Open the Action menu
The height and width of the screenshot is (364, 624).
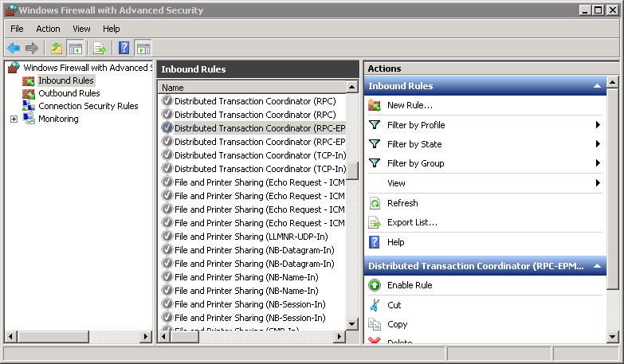click(48, 29)
